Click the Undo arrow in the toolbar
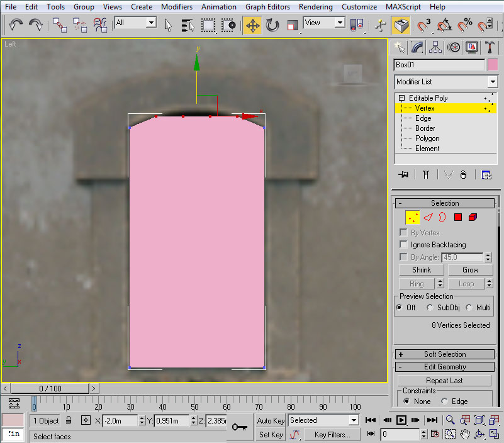Screen dimensions: 504x443 tap(16, 25)
